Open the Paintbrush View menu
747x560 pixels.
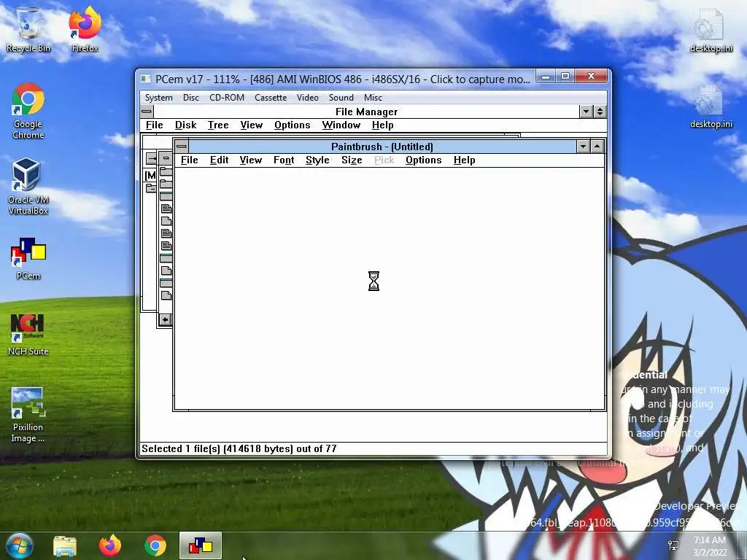coord(251,160)
